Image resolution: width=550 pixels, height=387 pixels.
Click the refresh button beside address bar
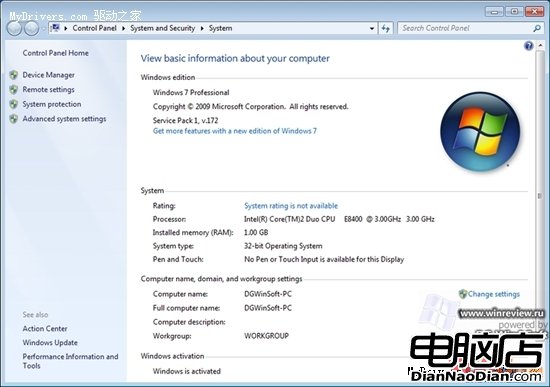pyautogui.click(x=386, y=28)
